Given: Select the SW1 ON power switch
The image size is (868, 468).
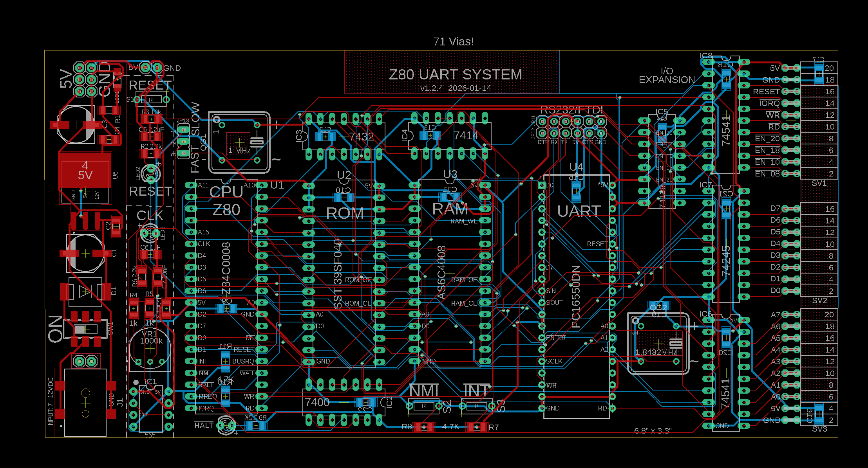Looking at the screenshot, I should [85, 329].
